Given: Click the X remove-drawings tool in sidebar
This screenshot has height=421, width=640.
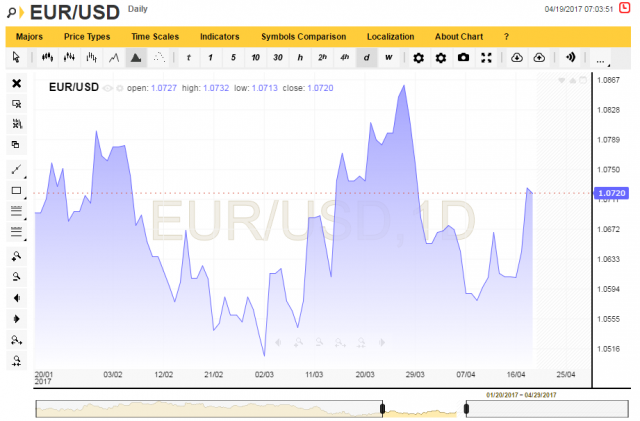Looking at the screenshot, I should click(x=16, y=83).
